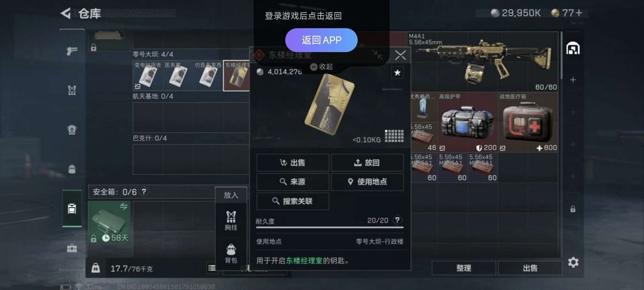Select the 医务室 key card thumbnail
The image size is (644, 290).
coord(178,75)
